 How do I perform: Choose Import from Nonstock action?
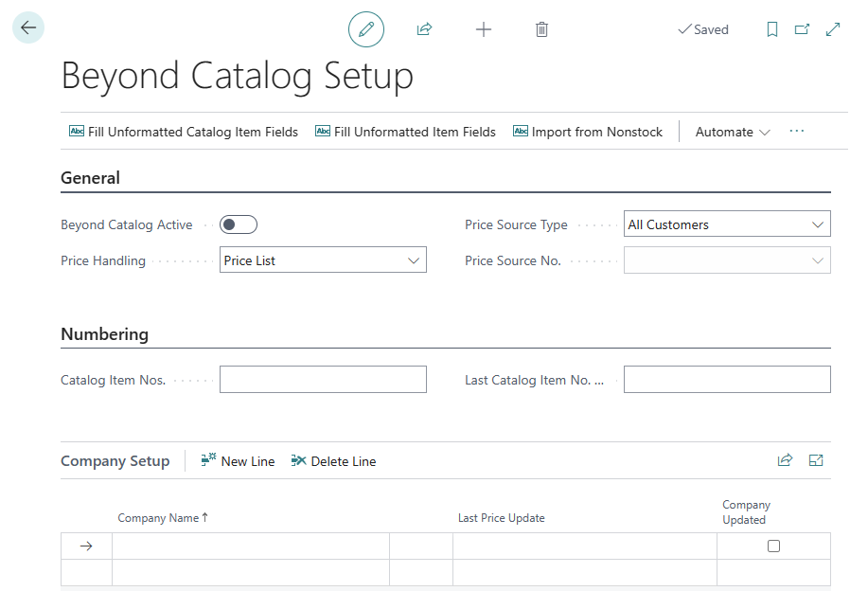(588, 132)
